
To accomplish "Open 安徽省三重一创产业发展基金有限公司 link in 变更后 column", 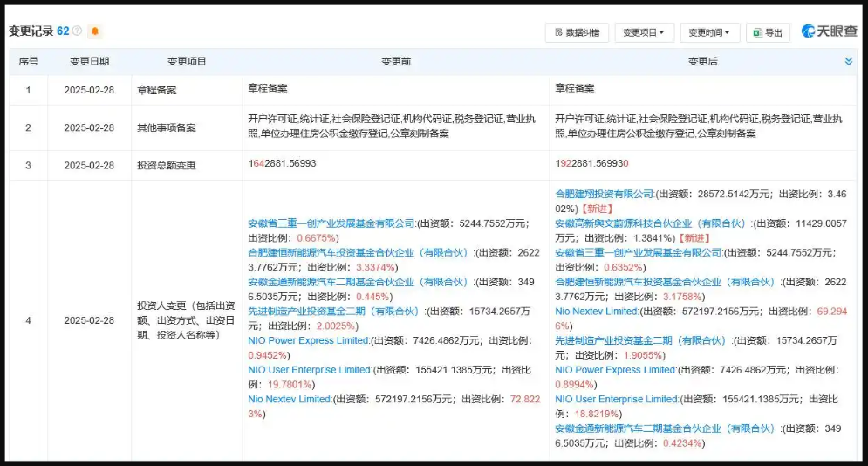I will tap(639, 253).
